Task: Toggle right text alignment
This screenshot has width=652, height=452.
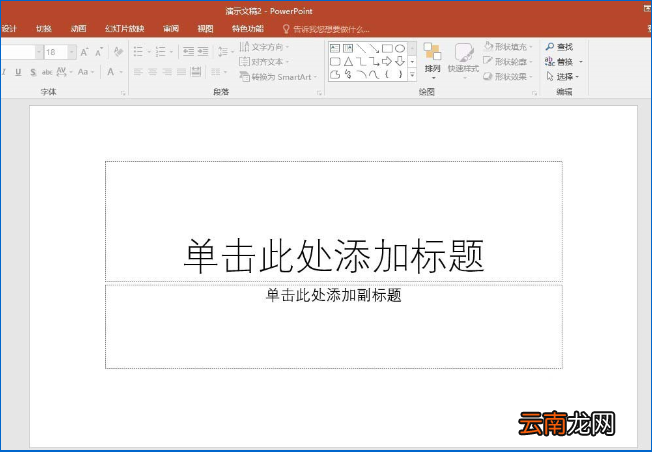Action: point(167,72)
